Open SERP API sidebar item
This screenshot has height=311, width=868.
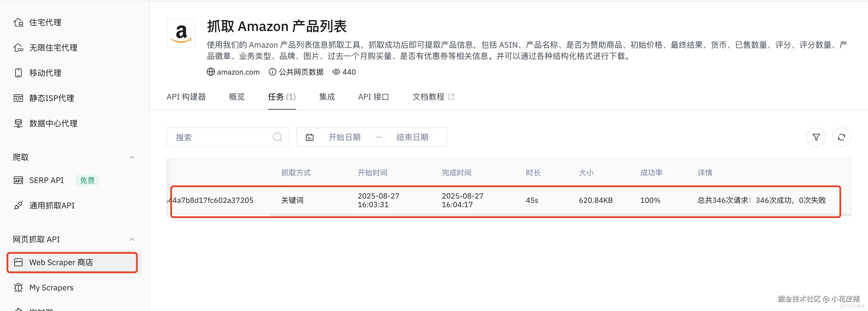[x=47, y=180]
